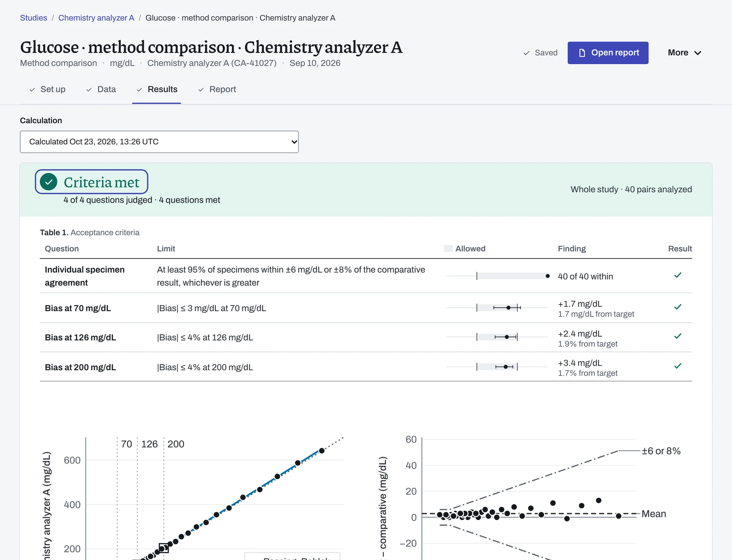This screenshot has width=732, height=560.
Task: Click the "Mean" label on difference plot
Action: point(654,514)
